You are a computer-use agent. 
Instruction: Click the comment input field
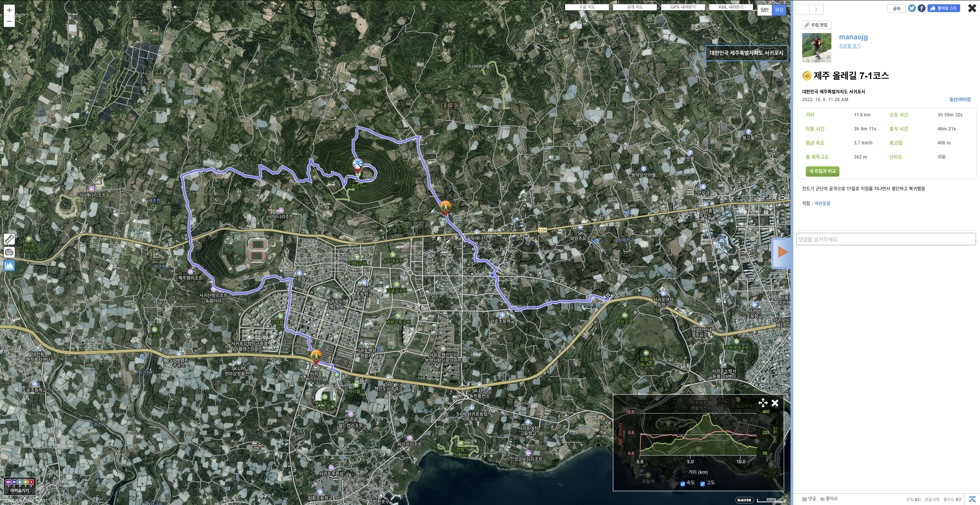pyautogui.click(x=885, y=239)
